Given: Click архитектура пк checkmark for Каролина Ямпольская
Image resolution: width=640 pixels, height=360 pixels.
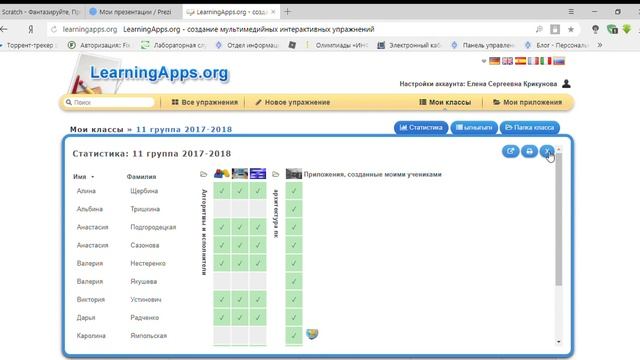Looking at the screenshot, I should [x=293, y=335].
